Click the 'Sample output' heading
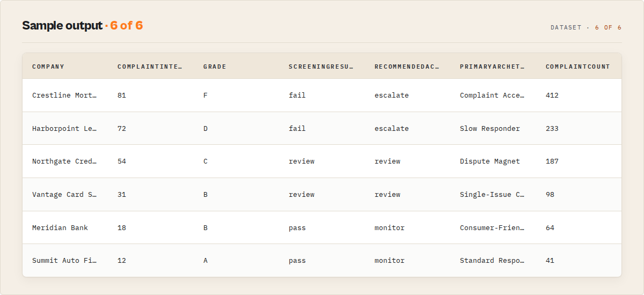Image resolution: width=644 pixels, height=295 pixels. [x=62, y=26]
